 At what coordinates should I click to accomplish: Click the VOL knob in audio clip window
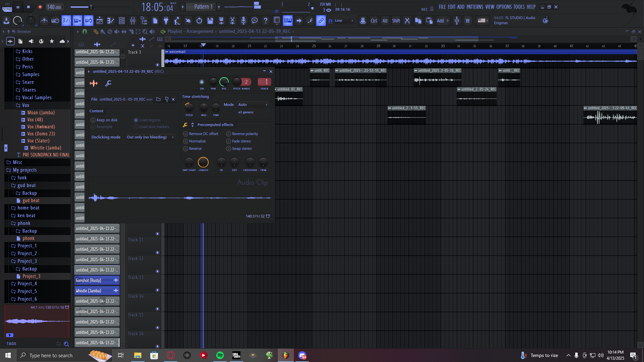pos(224,82)
